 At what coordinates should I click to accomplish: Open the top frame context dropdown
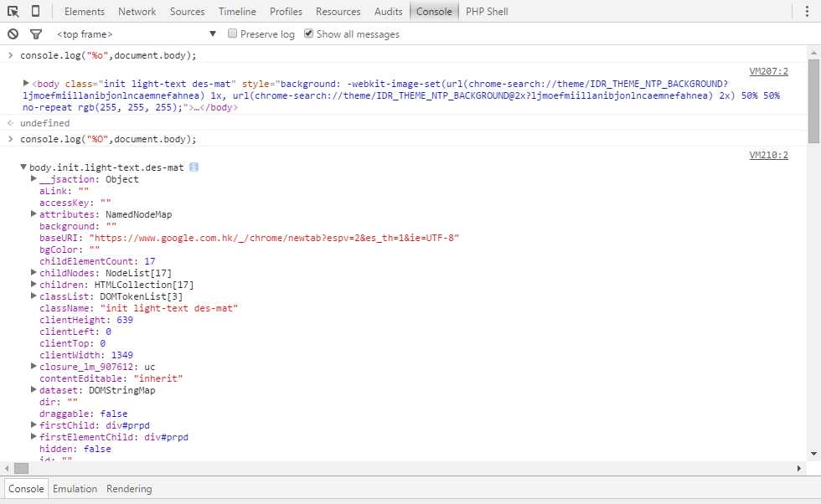[x=136, y=34]
